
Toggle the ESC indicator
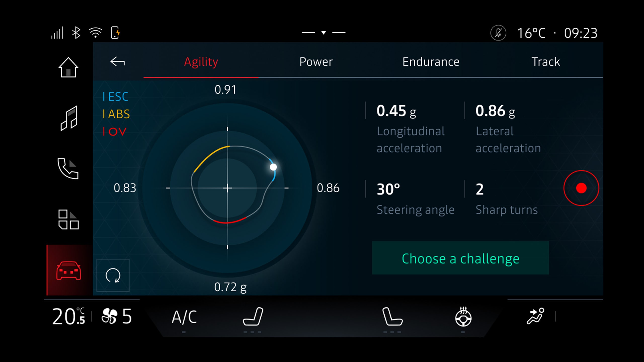(116, 96)
